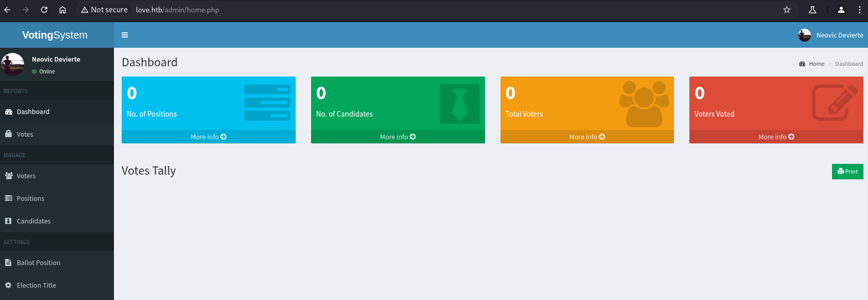The height and width of the screenshot is (300, 868).
Task: Click the sidebar profile picture
Action: tap(12, 64)
